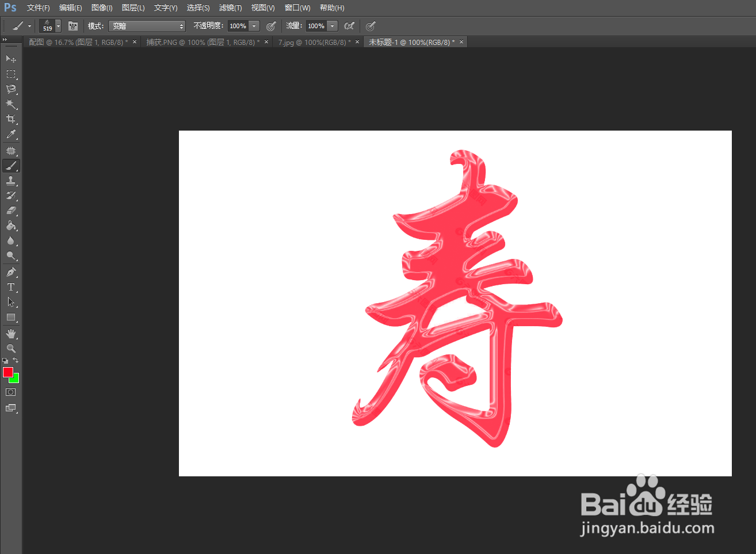Switch to the 捕获.PNG document tab
756x554 pixels.
tap(203, 42)
